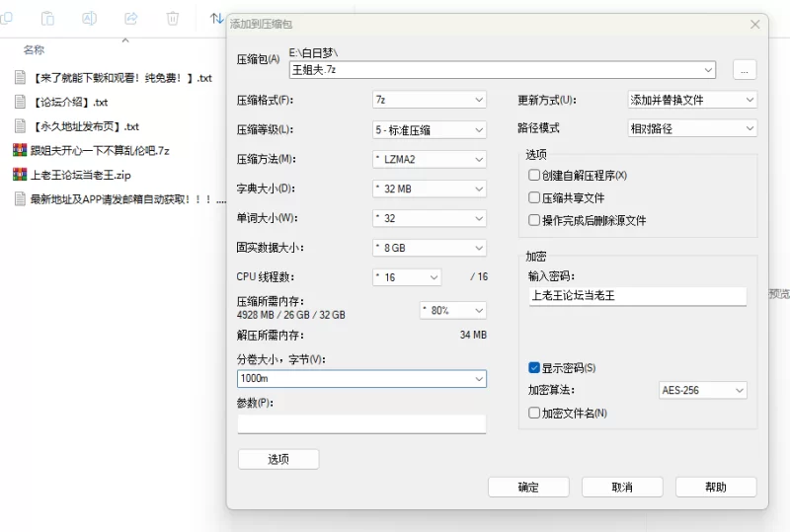Viewport: 790px width, 532px height.
Task: Select file name 【论坛介绍】.txt
Action: pyautogui.click(x=69, y=102)
